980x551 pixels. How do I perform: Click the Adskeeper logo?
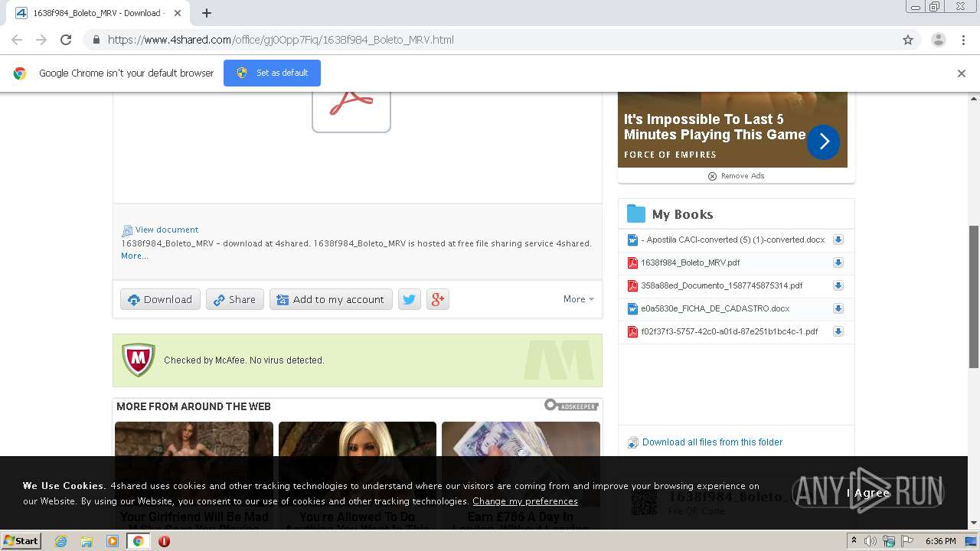(571, 406)
